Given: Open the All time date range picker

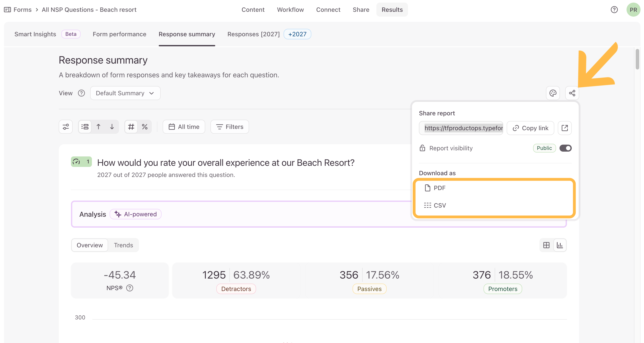Looking at the screenshot, I should coord(184,127).
